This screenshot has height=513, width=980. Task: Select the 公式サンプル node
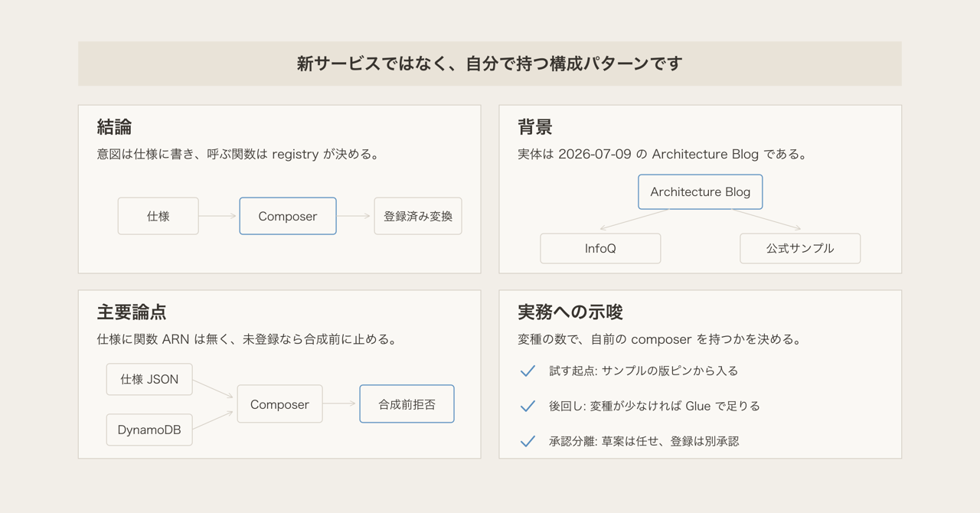(800, 249)
